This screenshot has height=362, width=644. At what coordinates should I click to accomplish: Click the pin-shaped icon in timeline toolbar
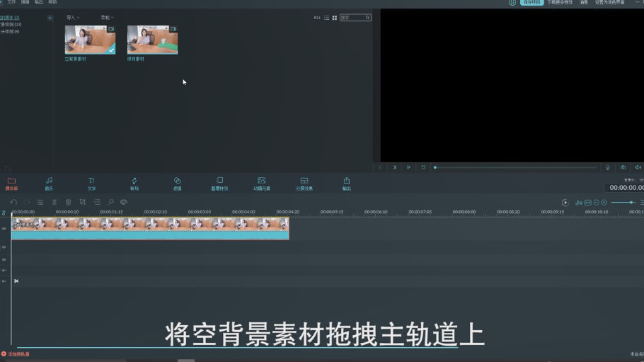[x=110, y=202]
